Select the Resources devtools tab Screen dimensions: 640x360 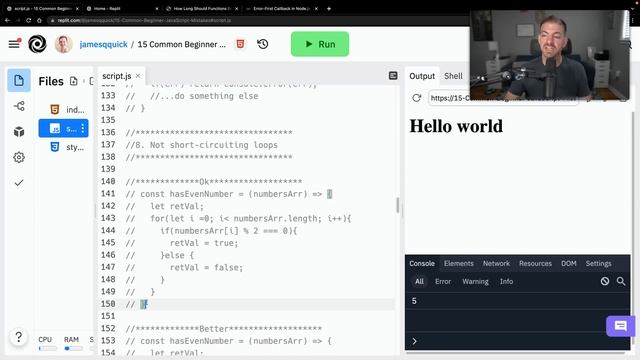pyautogui.click(x=535, y=263)
